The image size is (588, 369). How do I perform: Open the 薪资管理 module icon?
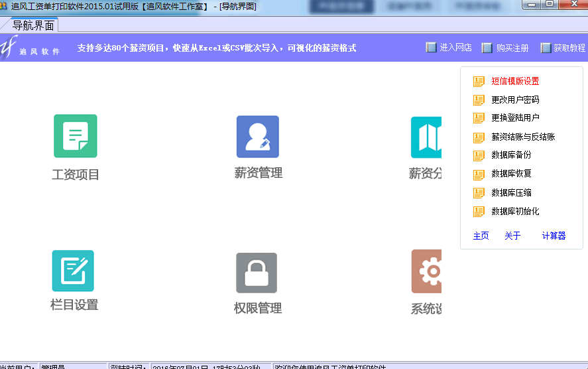coord(258,137)
